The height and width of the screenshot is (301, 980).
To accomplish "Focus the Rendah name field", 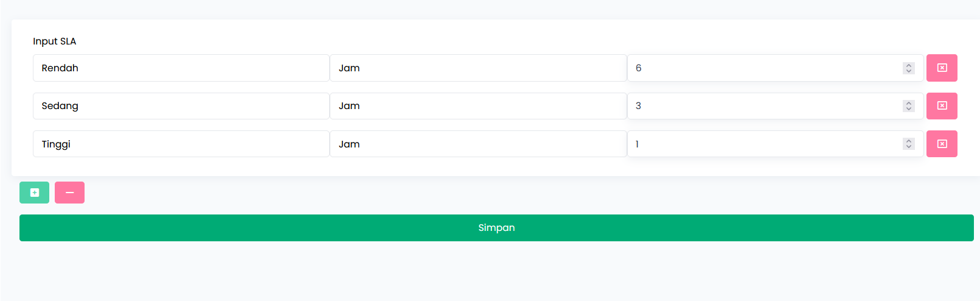I will pos(181,68).
